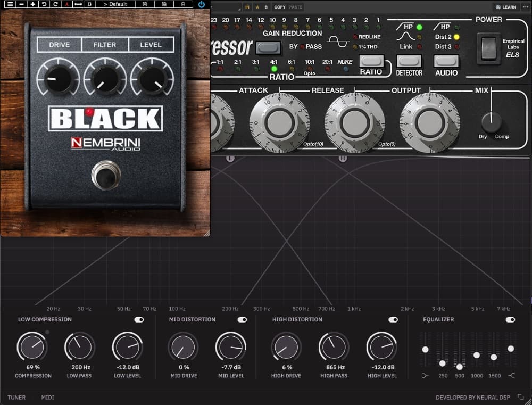Click the HIGH PASS knob at 865 Hz

[x=334, y=347]
